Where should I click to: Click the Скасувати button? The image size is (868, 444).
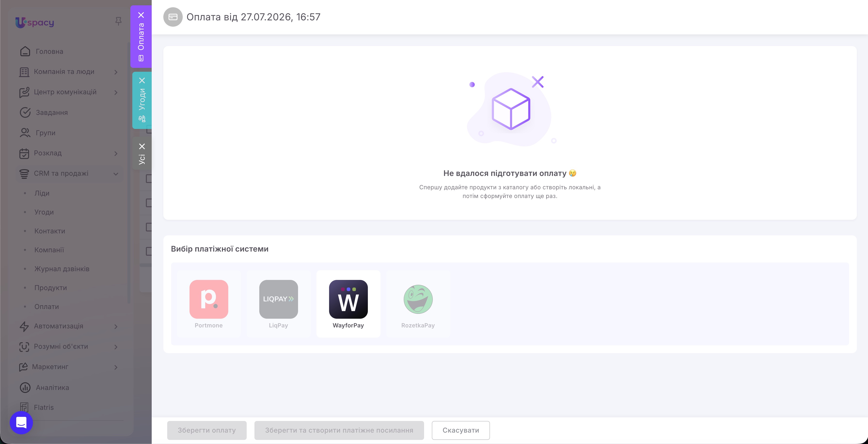pyautogui.click(x=461, y=430)
